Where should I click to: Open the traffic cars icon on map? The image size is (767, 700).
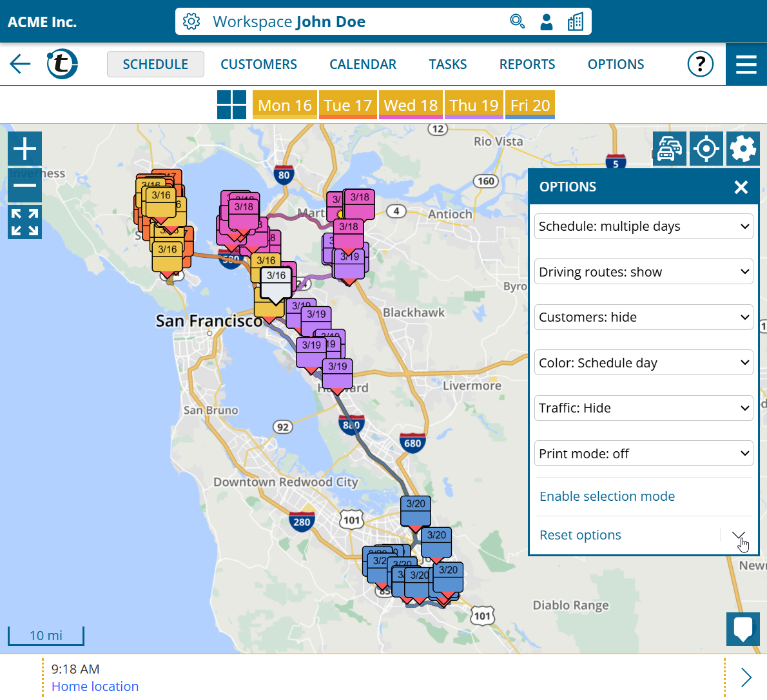[669, 149]
